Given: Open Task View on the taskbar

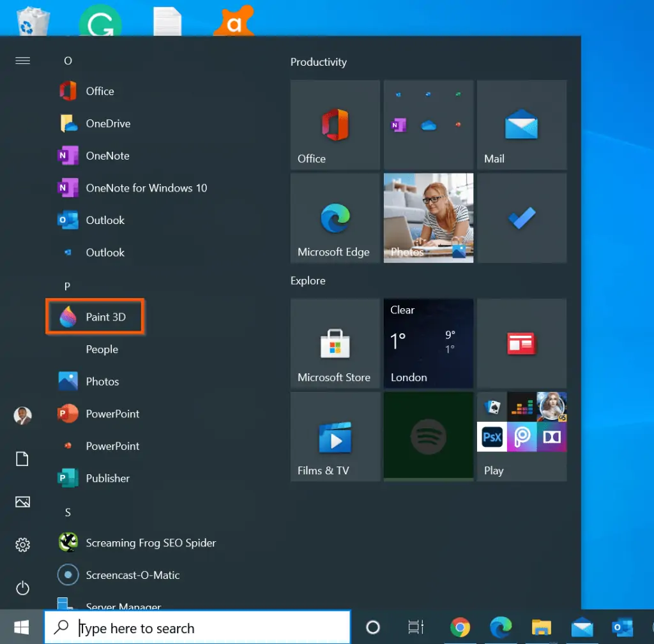Looking at the screenshot, I should 416,628.
